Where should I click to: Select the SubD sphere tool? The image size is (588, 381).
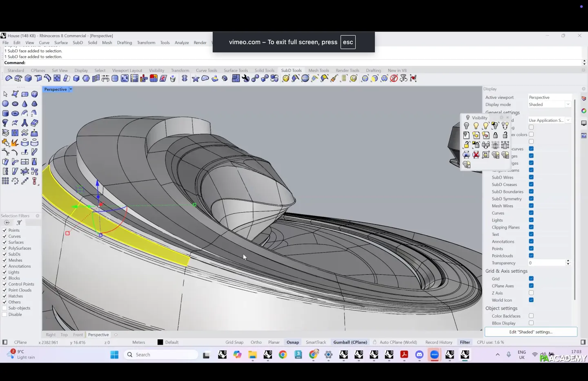5,104
